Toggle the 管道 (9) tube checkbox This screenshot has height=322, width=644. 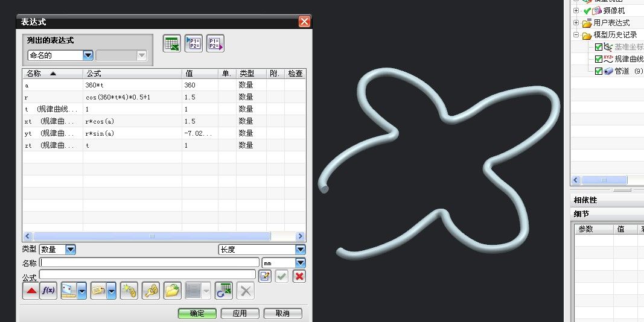point(599,71)
